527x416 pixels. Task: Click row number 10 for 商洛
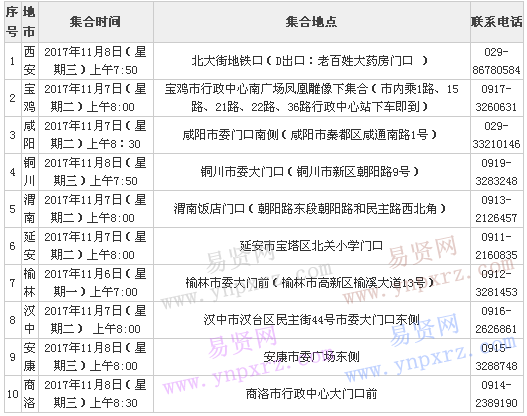pyautogui.click(x=12, y=394)
